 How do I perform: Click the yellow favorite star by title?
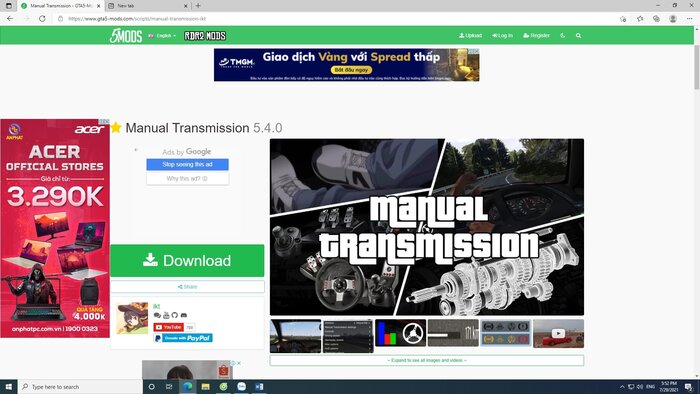tap(116, 128)
